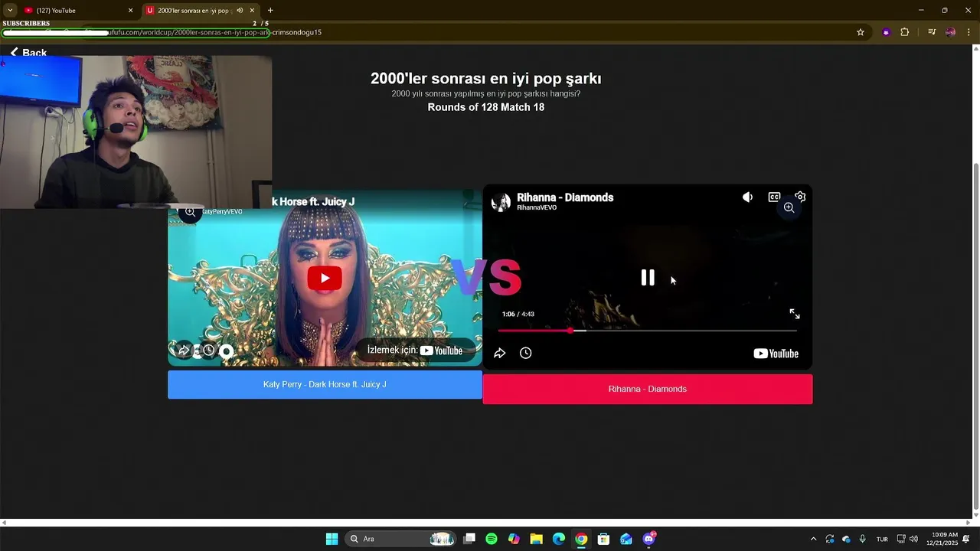Open the notifications bell icon
This screenshot has height=551, width=980.
click(x=966, y=539)
